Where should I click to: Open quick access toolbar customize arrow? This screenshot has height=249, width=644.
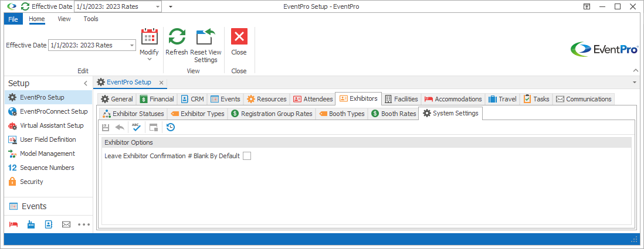pyautogui.click(x=171, y=6)
